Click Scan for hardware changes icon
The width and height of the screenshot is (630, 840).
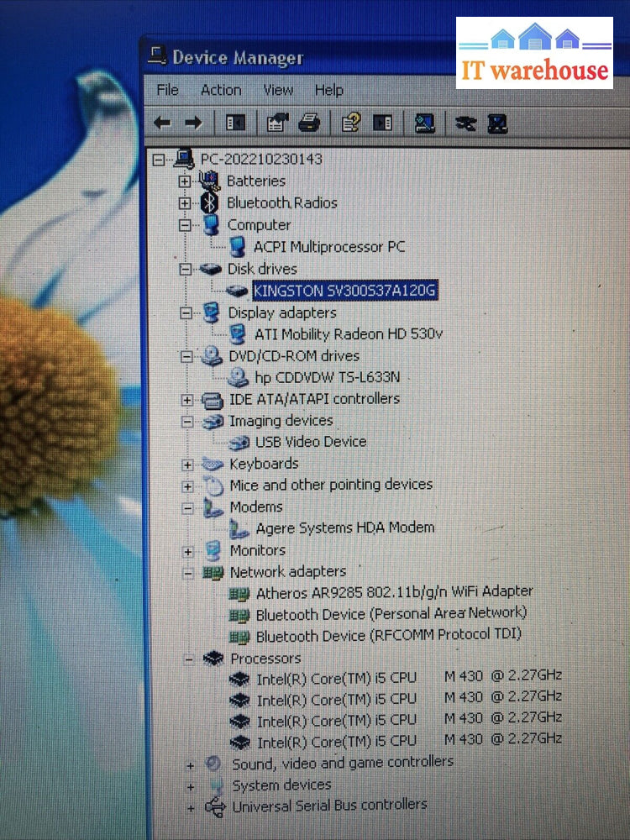(425, 123)
